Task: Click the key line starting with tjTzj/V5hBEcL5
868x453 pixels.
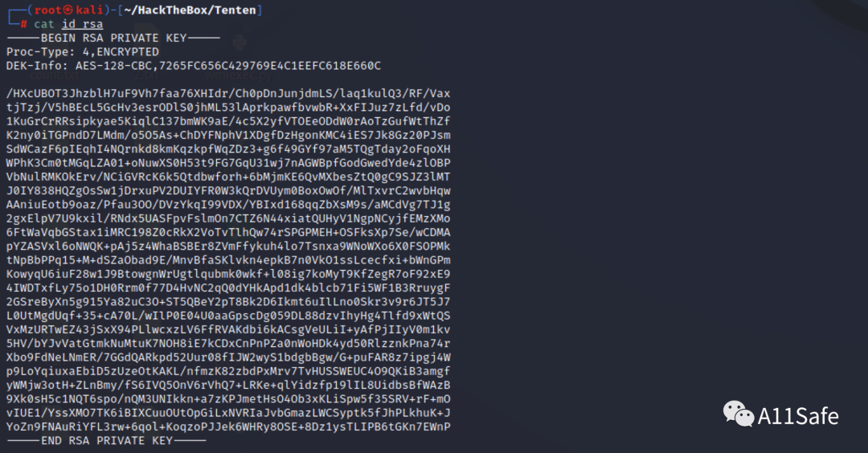Action: coord(228,108)
